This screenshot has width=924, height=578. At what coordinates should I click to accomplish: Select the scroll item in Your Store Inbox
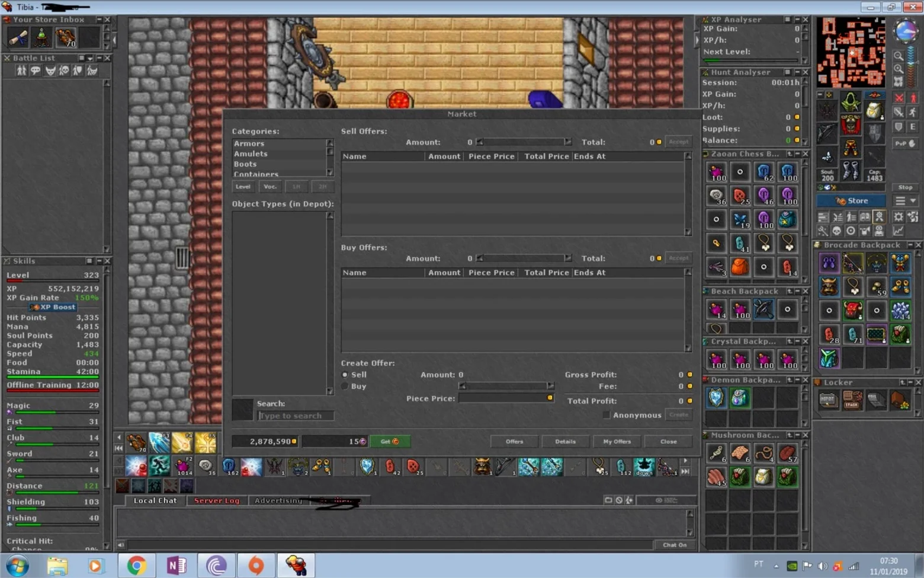pos(17,38)
